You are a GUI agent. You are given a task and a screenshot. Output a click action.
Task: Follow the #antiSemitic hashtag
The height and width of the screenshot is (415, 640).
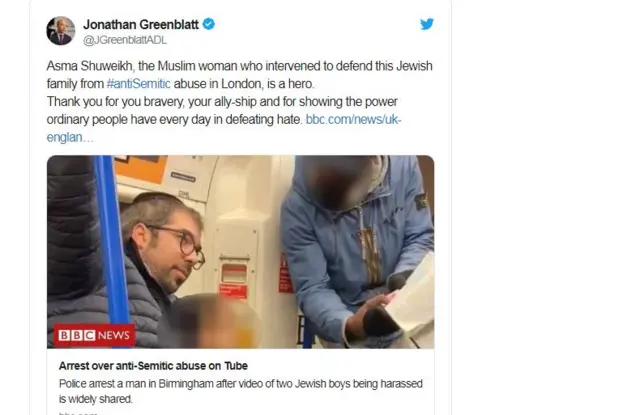[138, 84]
